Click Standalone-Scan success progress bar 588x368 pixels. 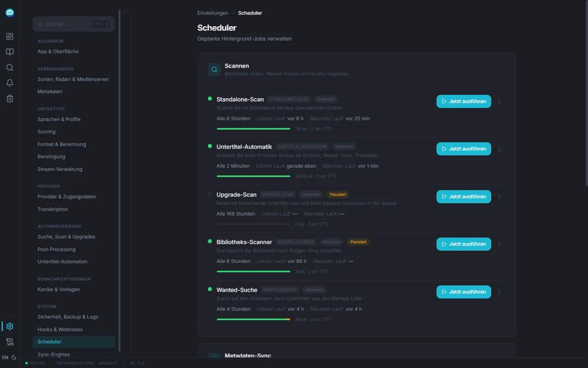click(254, 129)
